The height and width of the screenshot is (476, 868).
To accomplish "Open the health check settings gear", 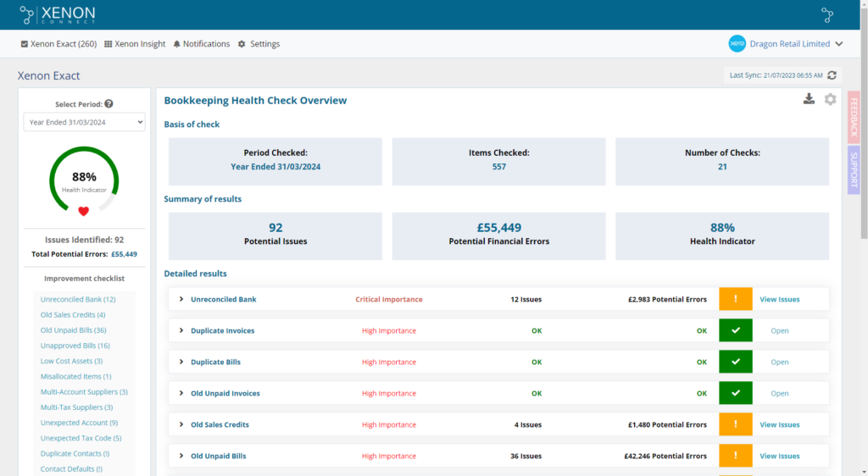I will point(830,99).
